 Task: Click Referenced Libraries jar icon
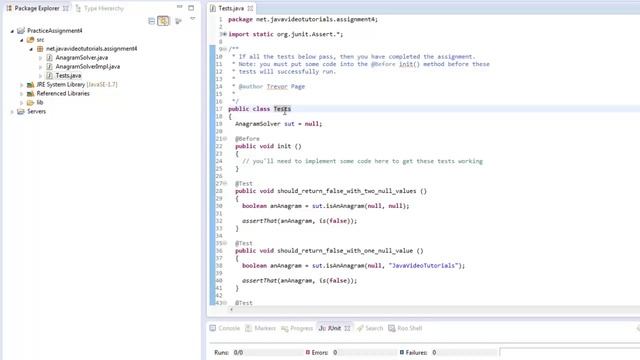tap(30, 93)
